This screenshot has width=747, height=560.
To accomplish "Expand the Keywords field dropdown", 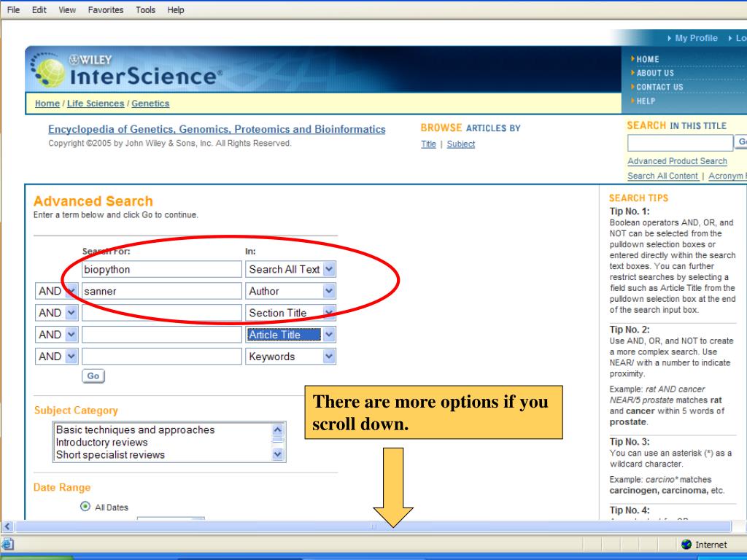I will (x=329, y=357).
